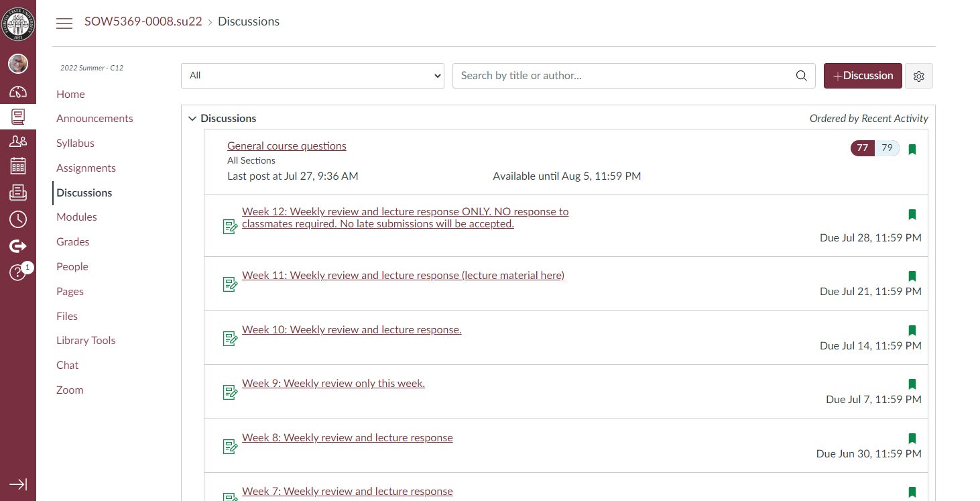Open the All filter dropdown
Viewport: 980px width, 501px height.
click(312, 76)
